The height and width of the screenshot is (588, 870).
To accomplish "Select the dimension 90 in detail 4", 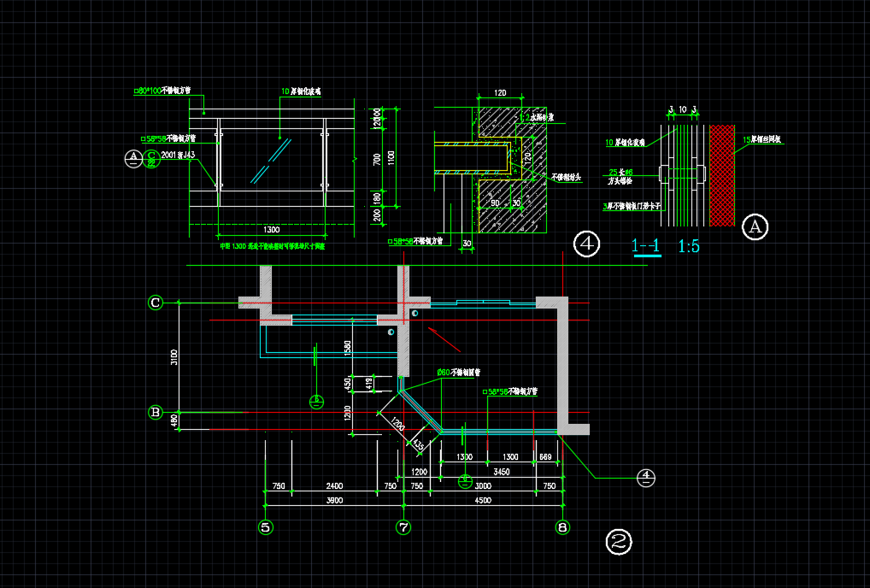I will click(x=495, y=203).
